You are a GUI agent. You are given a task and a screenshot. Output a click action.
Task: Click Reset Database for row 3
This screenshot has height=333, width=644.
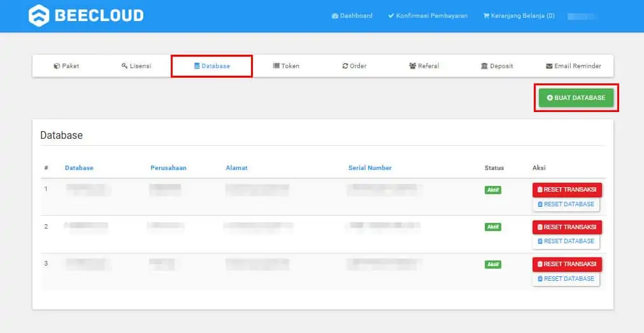click(x=566, y=278)
